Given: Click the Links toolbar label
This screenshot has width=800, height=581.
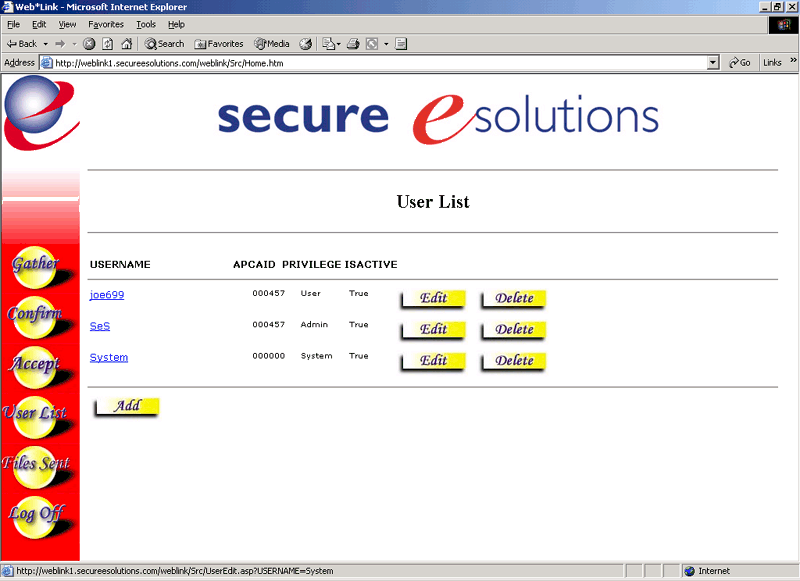Looking at the screenshot, I should click(x=772, y=63).
